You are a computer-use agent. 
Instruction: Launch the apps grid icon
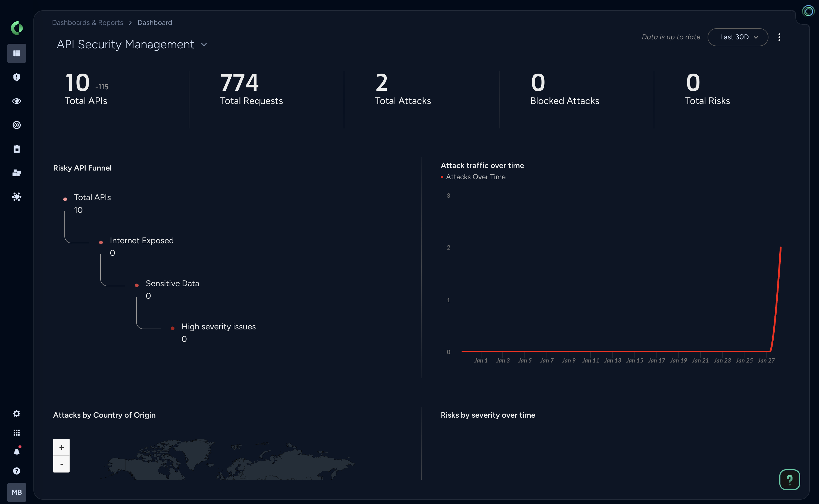click(16, 432)
